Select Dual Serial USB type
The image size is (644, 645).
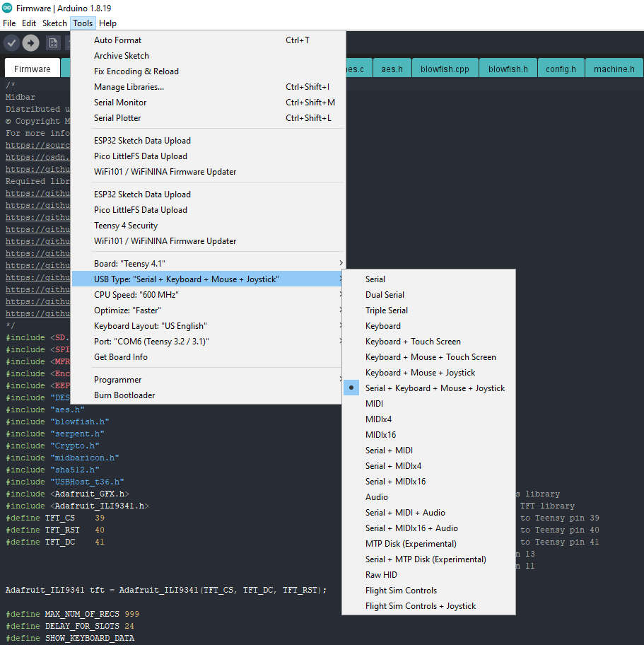[428, 295]
